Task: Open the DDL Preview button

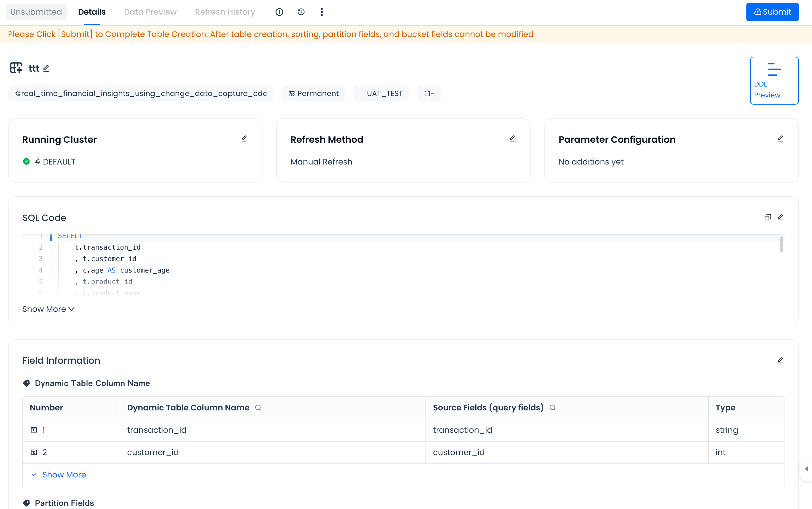Action: pos(774,81)
